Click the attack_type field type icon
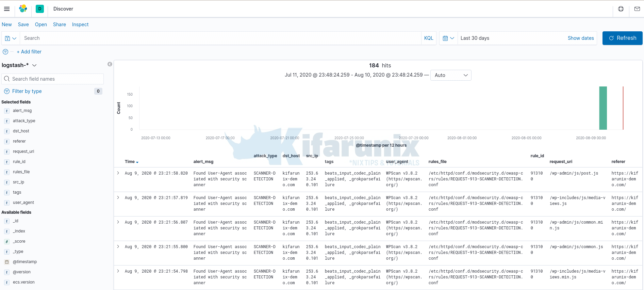The width and height of the screenshot is (644, 290). (7, 121)
